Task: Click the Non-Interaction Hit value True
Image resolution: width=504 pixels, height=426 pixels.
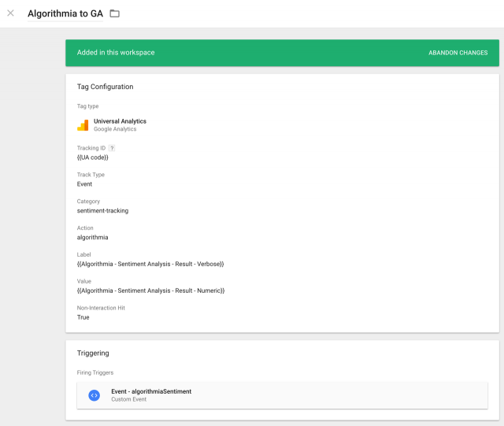Action: (83, 317)
